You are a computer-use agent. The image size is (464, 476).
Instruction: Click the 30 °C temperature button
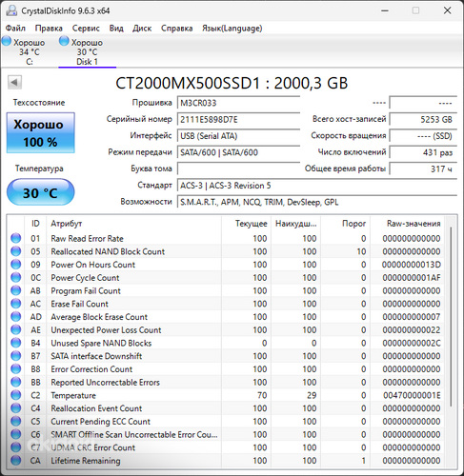point(41,192)
